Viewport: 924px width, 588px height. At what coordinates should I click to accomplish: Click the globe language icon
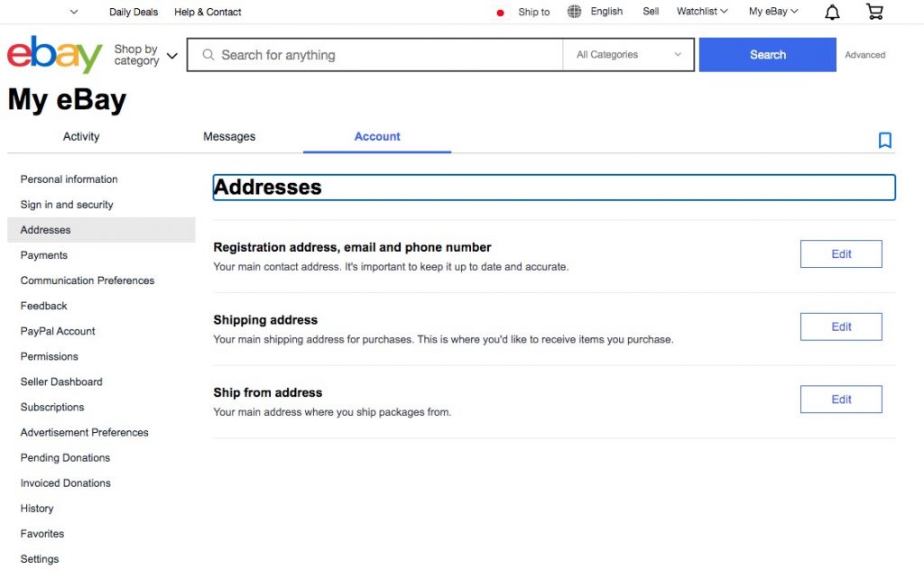point(574,11)
